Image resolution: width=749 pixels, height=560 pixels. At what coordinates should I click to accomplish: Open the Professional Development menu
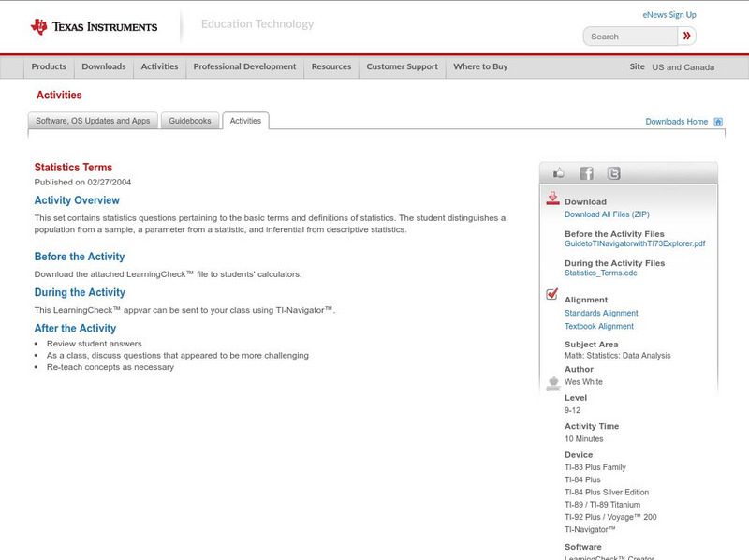243,66
